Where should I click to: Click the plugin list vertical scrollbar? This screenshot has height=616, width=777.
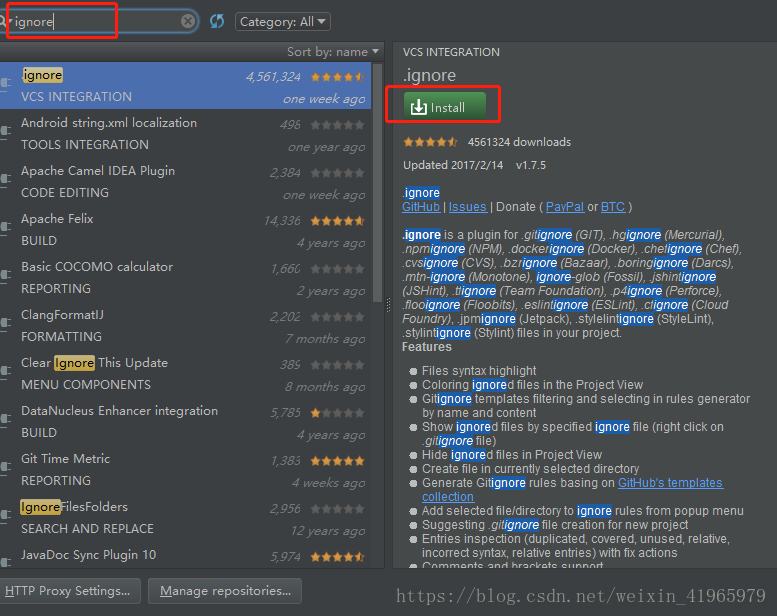point(378,181)
